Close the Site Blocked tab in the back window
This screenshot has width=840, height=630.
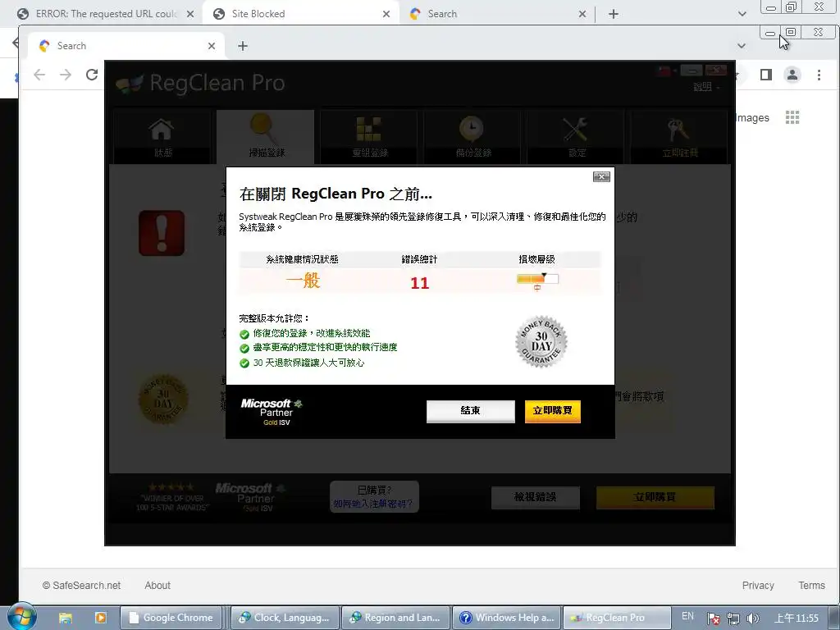386,14
